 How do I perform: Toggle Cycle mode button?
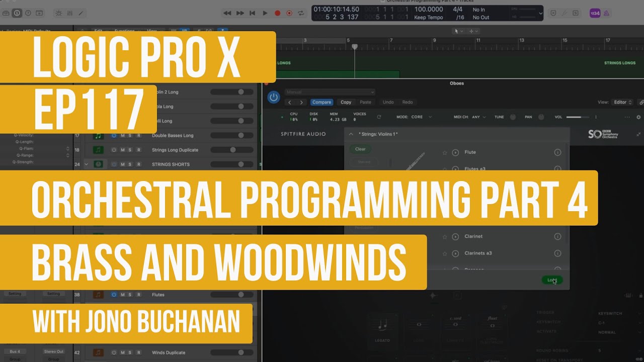coord(301,13)
